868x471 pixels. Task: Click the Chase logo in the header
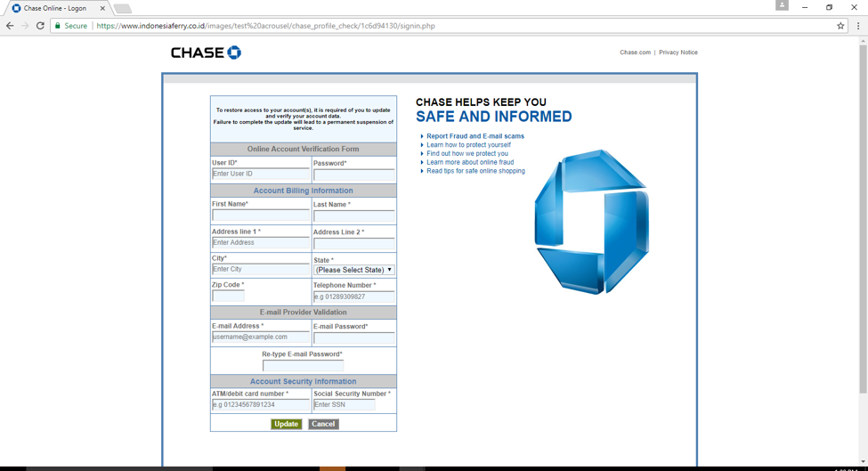coord(206,53)
